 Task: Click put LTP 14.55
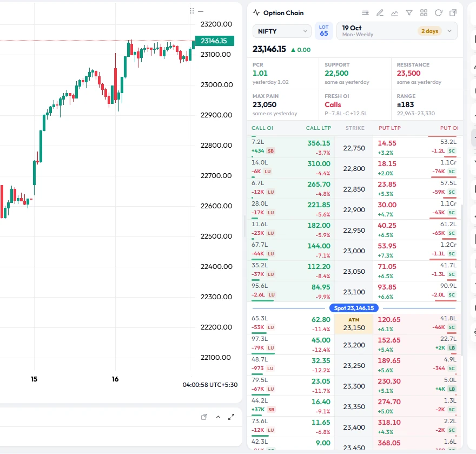(387, 143)
